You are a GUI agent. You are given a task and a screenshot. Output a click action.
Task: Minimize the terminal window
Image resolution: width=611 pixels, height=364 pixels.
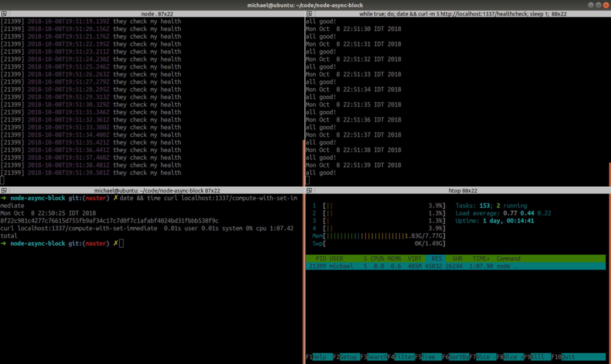[x=591, y=5]
